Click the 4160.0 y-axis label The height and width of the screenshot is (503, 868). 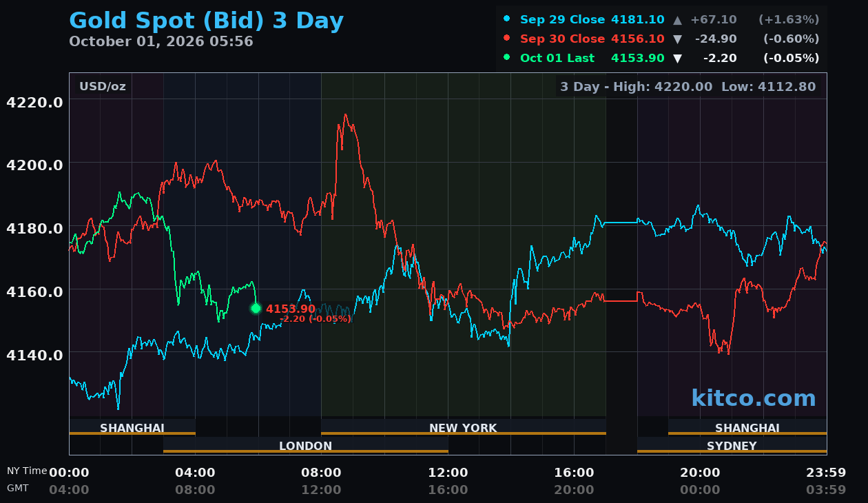point(34,291)
